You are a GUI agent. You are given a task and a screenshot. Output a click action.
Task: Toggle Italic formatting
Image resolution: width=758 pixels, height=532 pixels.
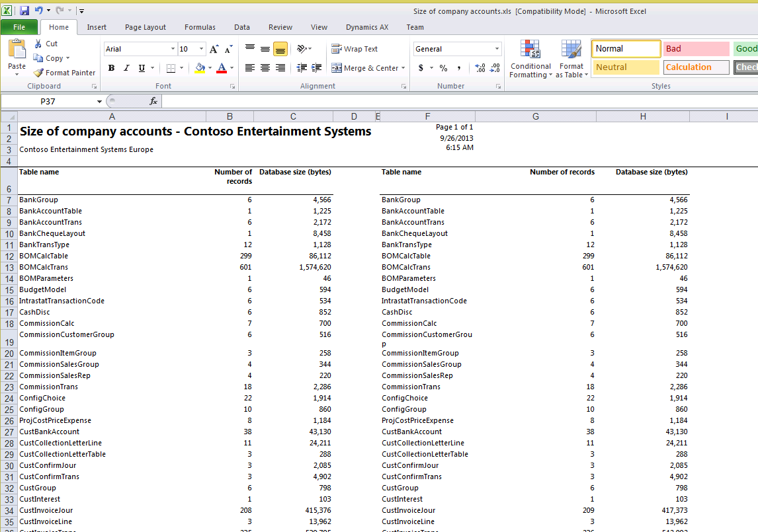pyautogui.click(x=126, y=68)
